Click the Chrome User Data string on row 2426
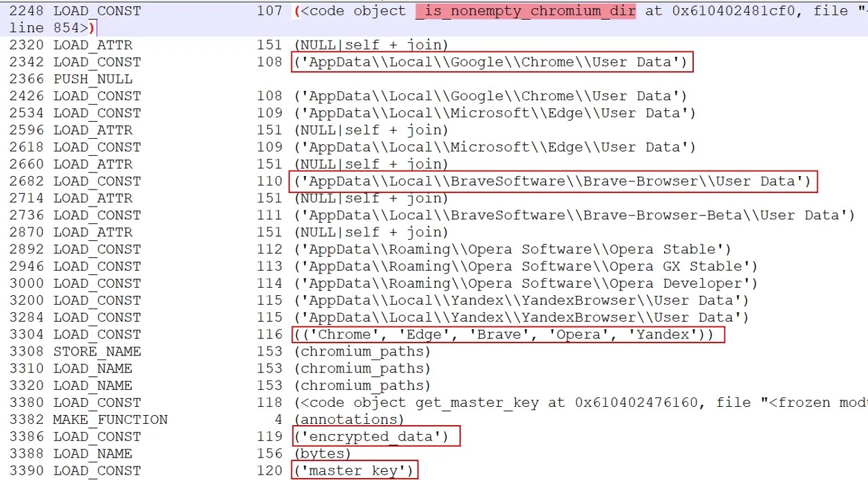 coord(491,95)
